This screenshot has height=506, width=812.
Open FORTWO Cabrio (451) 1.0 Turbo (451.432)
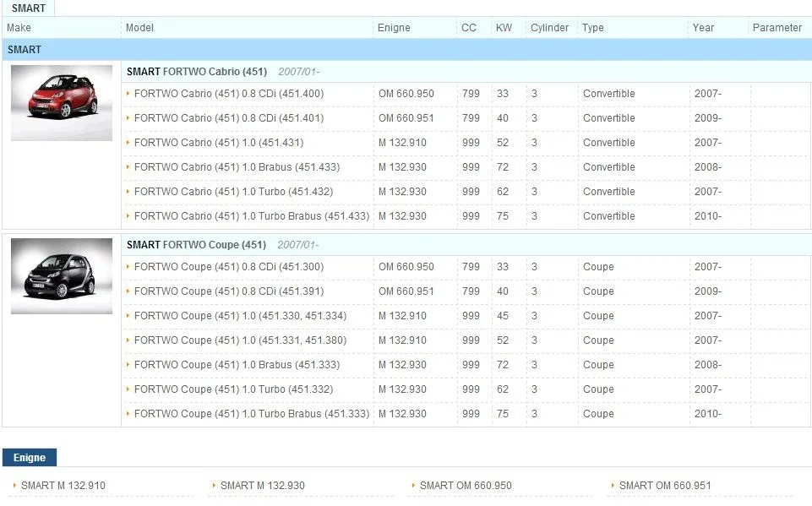point(233,192)
